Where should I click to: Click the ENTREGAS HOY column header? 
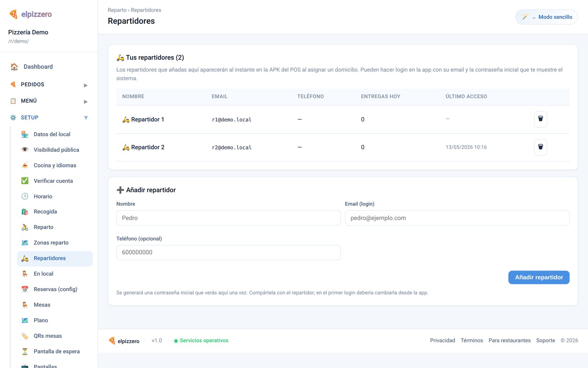pos(380,96)
